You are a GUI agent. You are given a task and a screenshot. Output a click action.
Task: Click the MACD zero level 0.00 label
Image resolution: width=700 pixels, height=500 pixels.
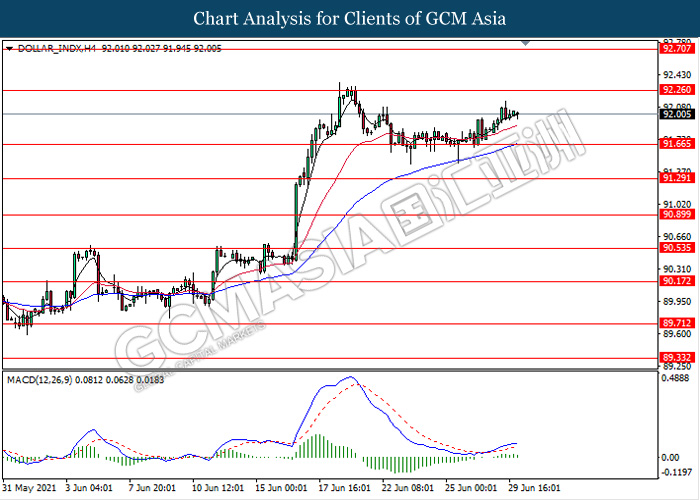671,458
